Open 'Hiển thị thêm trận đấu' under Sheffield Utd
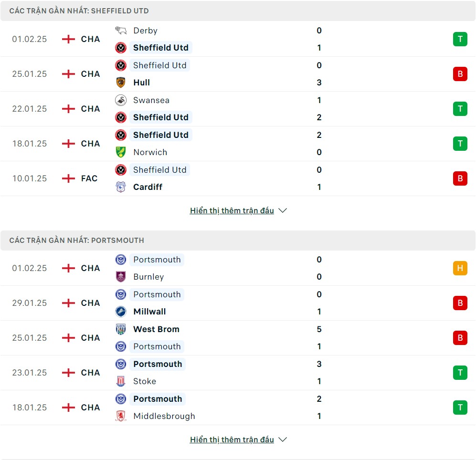Screen dimensions: 476x460 pyautogui.click(x=232, y=210)
